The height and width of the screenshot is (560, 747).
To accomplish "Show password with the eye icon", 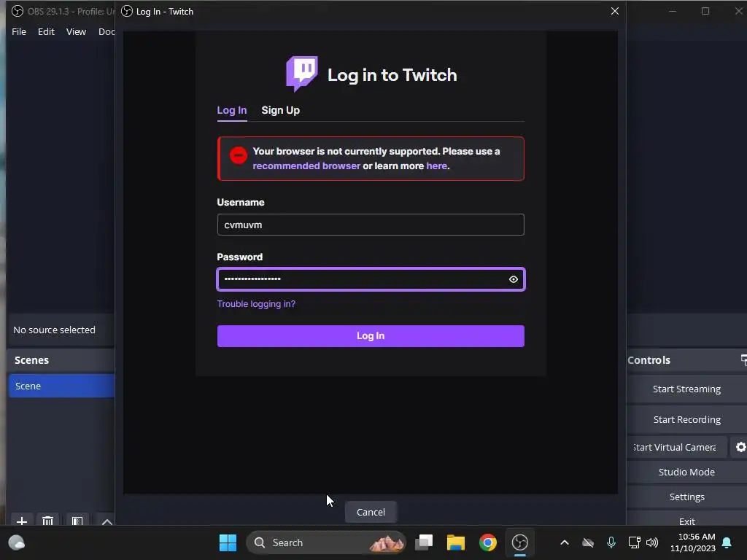I will [x=513, y=279].
